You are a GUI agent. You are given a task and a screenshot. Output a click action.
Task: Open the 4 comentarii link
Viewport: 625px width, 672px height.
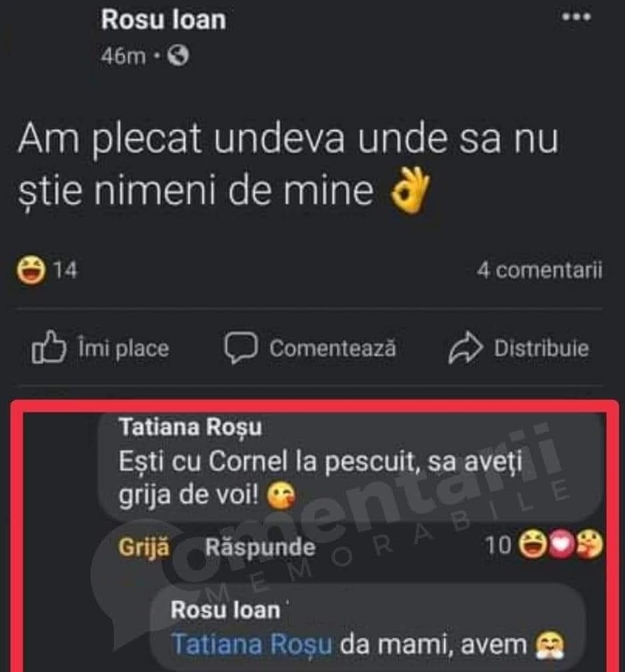pyautogui.click(x=539, y=270)
